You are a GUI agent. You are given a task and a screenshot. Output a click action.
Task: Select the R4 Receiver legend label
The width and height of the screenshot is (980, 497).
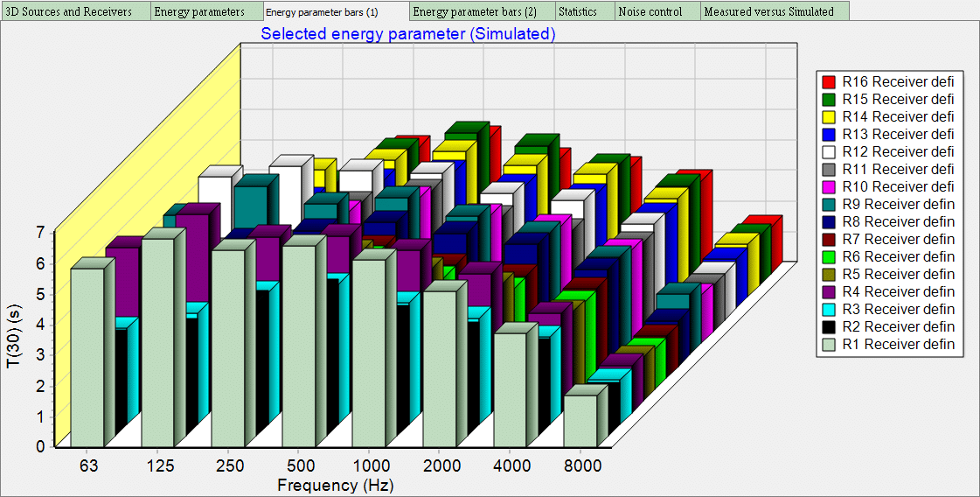[x=898, y=291]
